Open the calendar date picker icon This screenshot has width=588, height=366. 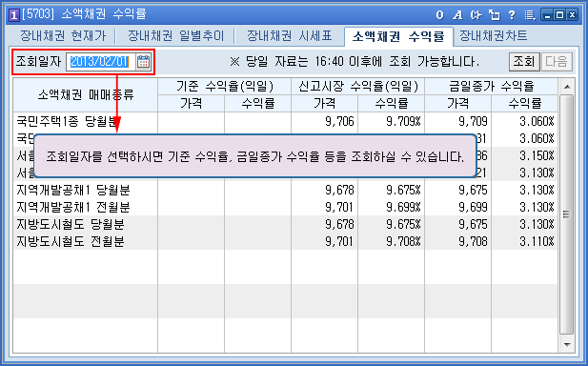pos(143,62)
